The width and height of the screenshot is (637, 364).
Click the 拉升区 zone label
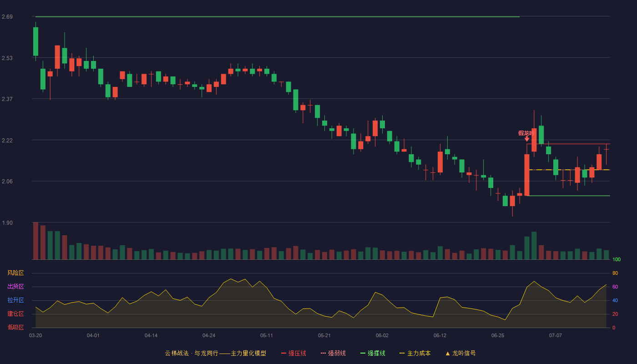click(x=15, y=300)
